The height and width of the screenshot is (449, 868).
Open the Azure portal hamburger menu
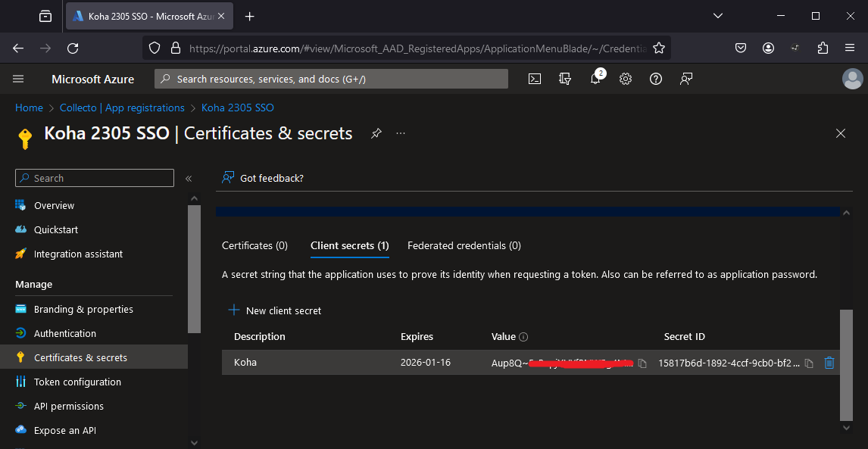(18, 80)
